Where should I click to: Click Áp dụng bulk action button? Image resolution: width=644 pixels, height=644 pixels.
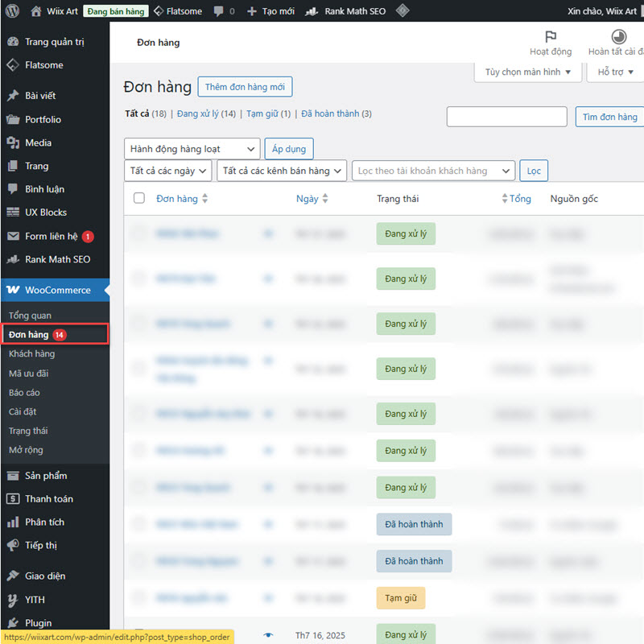point(289,149)
